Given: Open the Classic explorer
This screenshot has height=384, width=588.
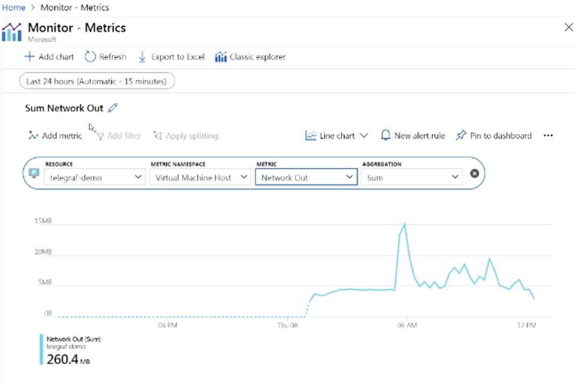Looking at the screenshot, I should pyautogui.click(x=250, y=57).
